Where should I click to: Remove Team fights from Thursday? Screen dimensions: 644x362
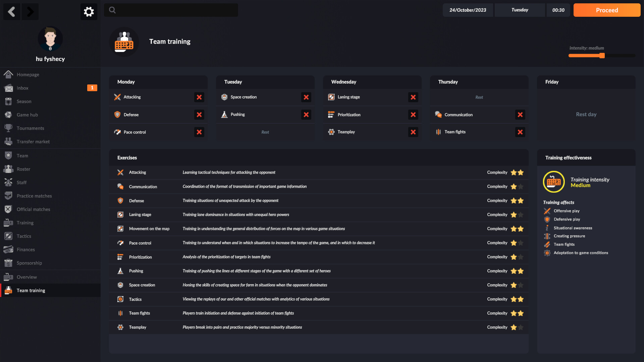pyautogui.click(x=520, y=132)
